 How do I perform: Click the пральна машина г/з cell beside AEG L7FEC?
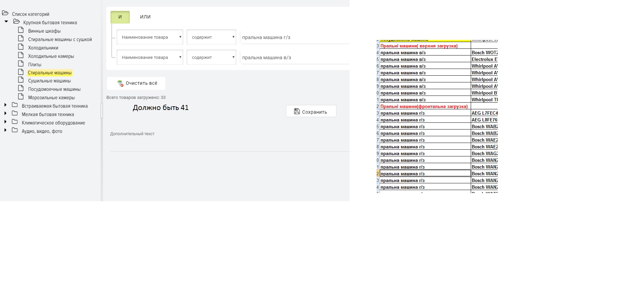425,113
